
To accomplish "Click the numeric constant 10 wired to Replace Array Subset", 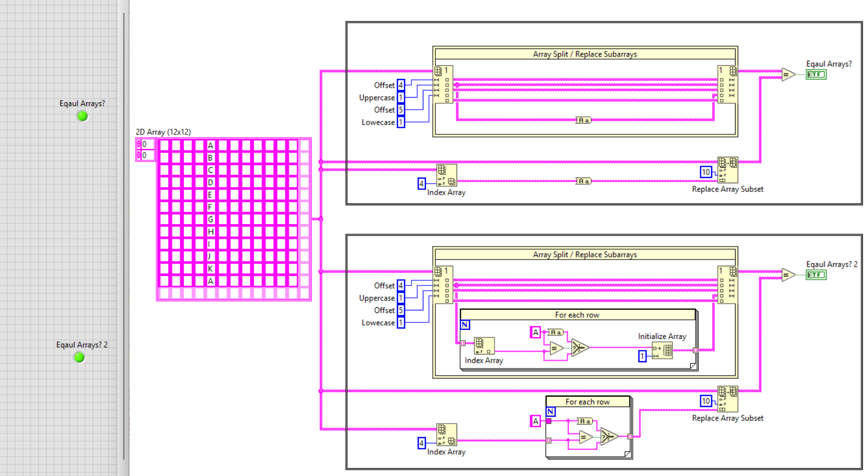I will click(705, 172).
